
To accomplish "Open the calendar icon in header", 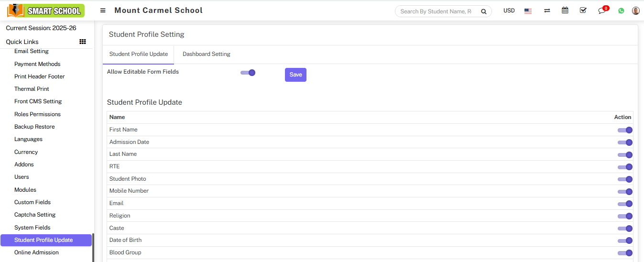I will click(565, 11).
